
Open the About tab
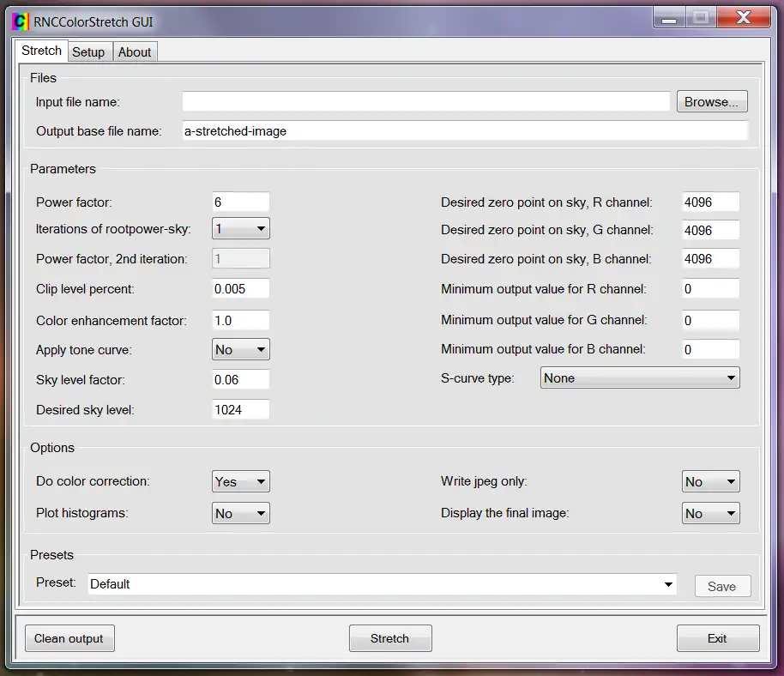(x=135, y=52)
